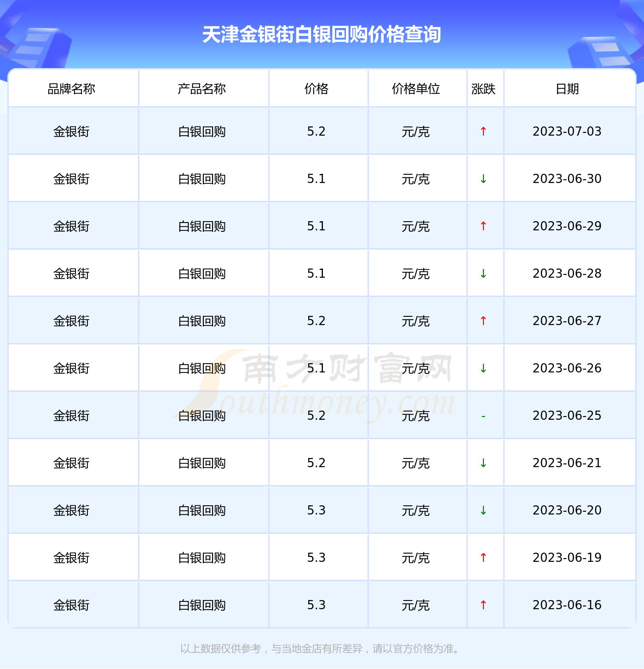Click the date 2023-06-16

[567, 605]
